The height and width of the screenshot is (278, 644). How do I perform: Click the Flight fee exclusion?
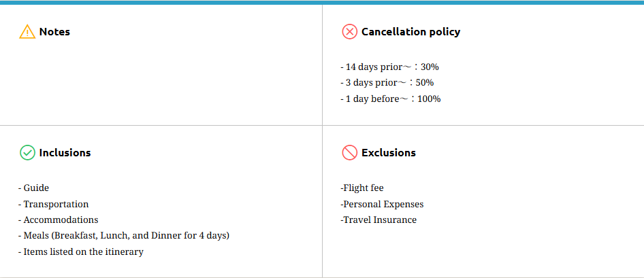coord(362,188)
